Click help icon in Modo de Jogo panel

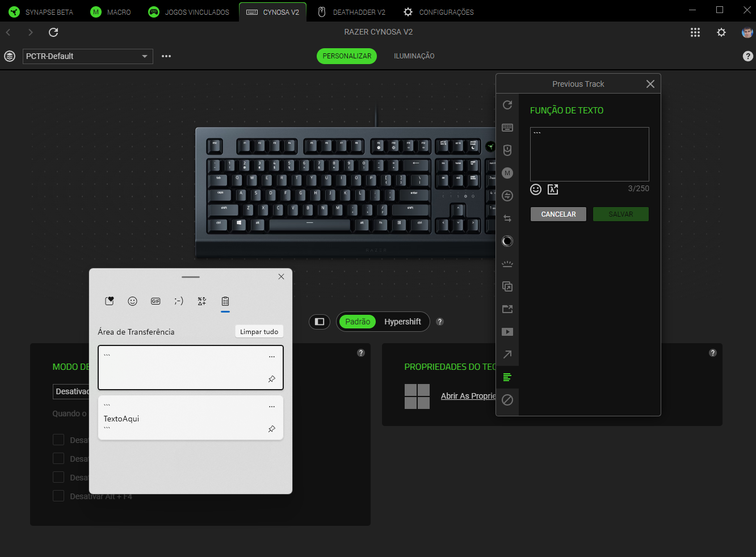361,353
